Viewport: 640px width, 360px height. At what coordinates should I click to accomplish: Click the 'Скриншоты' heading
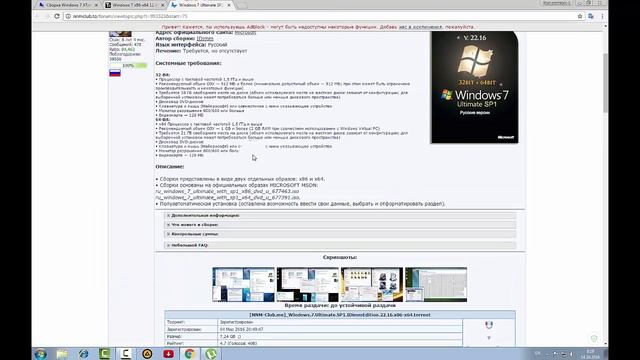340,257
